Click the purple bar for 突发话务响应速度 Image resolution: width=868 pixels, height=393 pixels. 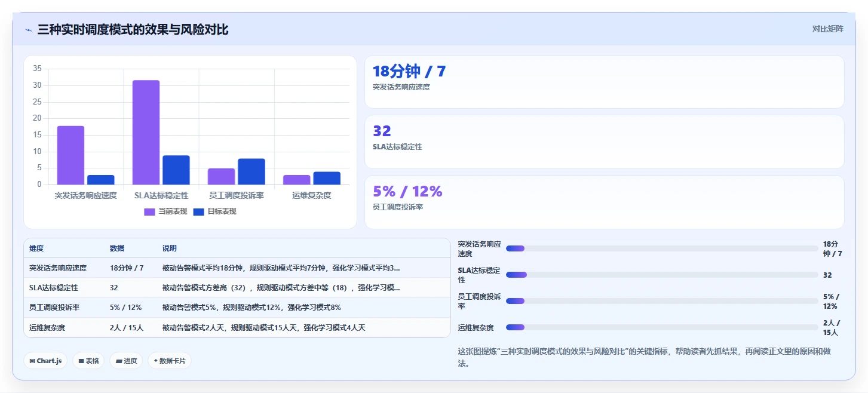point(70,155)
